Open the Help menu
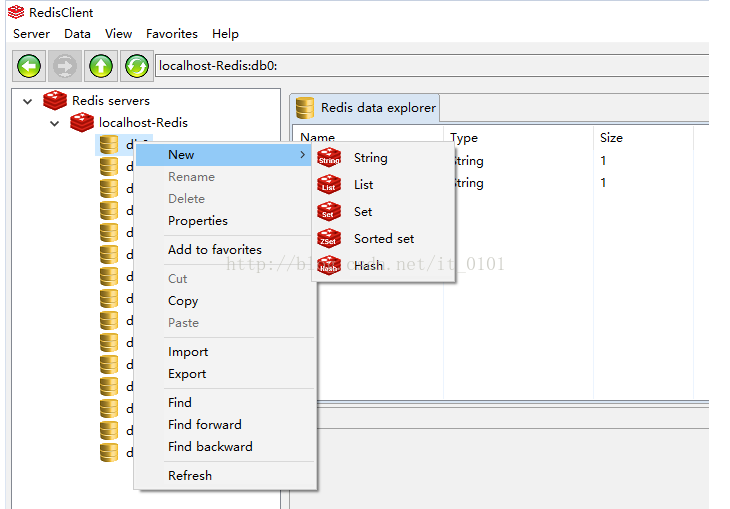Viewport: 730px width, 509px height. coord(225,34)
